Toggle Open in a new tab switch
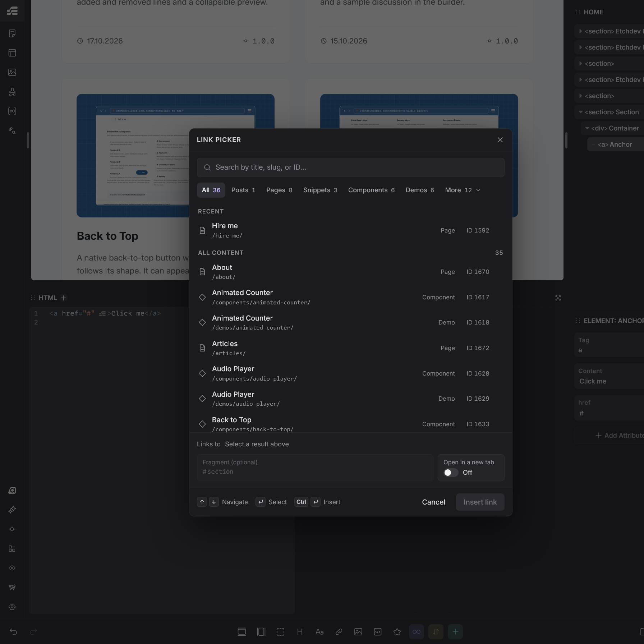Viewport: 644px width, 644px height. [x=451, y=473]
